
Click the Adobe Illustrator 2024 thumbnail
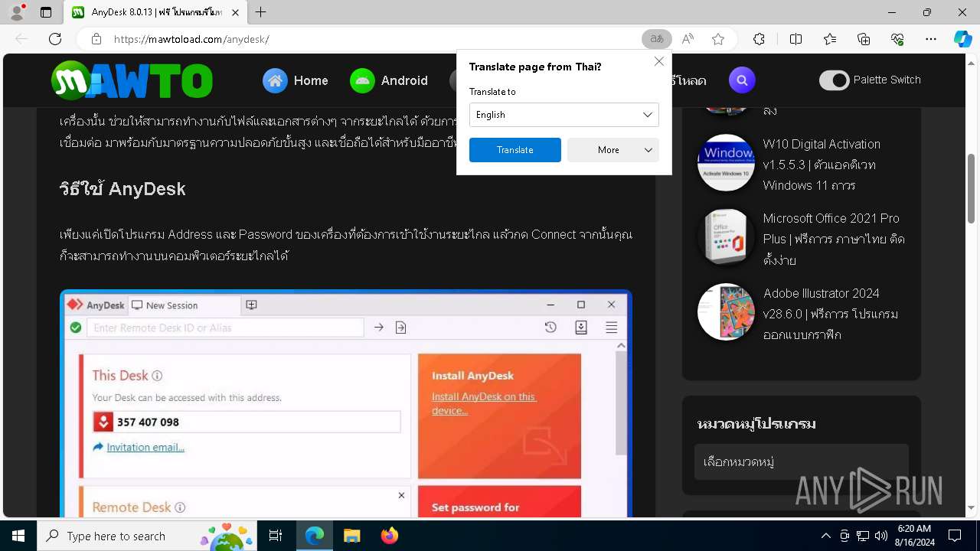(x=726, y=312)
